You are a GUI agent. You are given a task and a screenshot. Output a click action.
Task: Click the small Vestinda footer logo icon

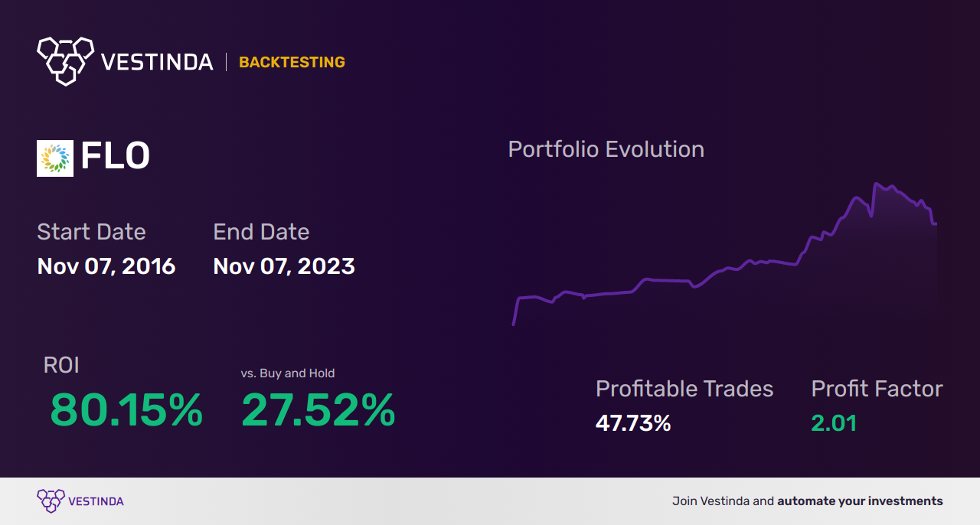(50, 501)
